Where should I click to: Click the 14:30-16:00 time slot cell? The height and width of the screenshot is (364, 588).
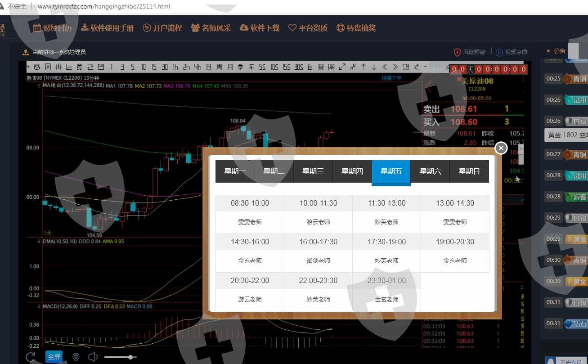tap(250, 242)
